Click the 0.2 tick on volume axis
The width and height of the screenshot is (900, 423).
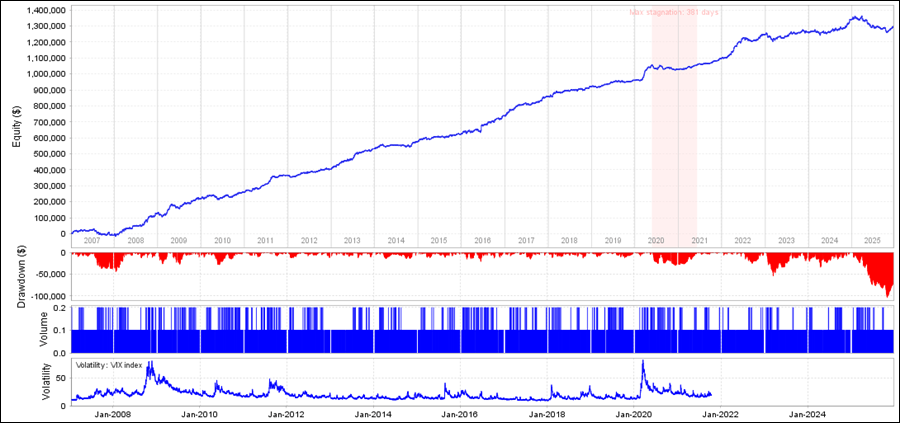tap(60, 307)
